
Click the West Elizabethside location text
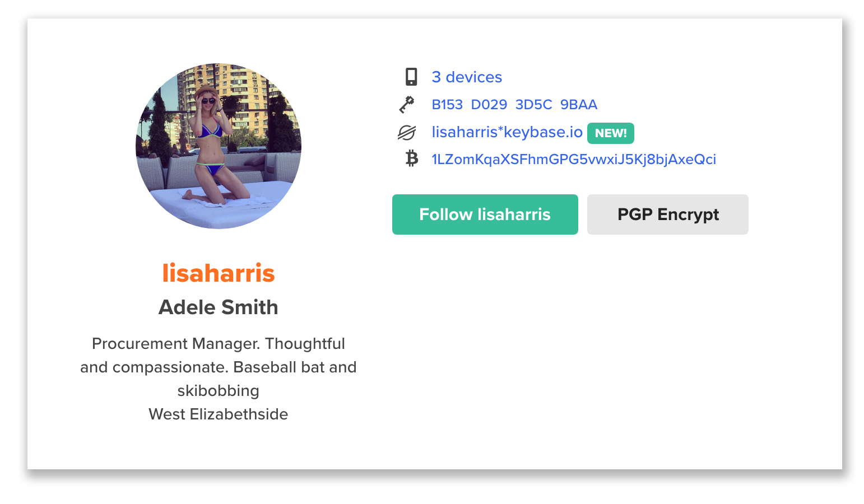click(219, 414)
